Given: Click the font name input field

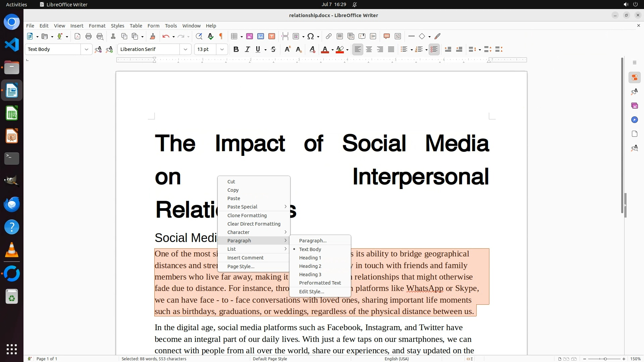Looking at the screenshot, I should point(148,49).
